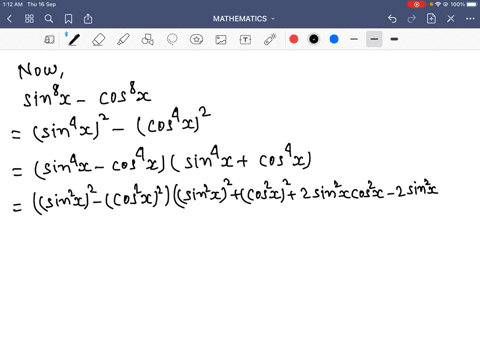Bookmark the current page
This screenshot has width=480, height=360.
[68, 19]
